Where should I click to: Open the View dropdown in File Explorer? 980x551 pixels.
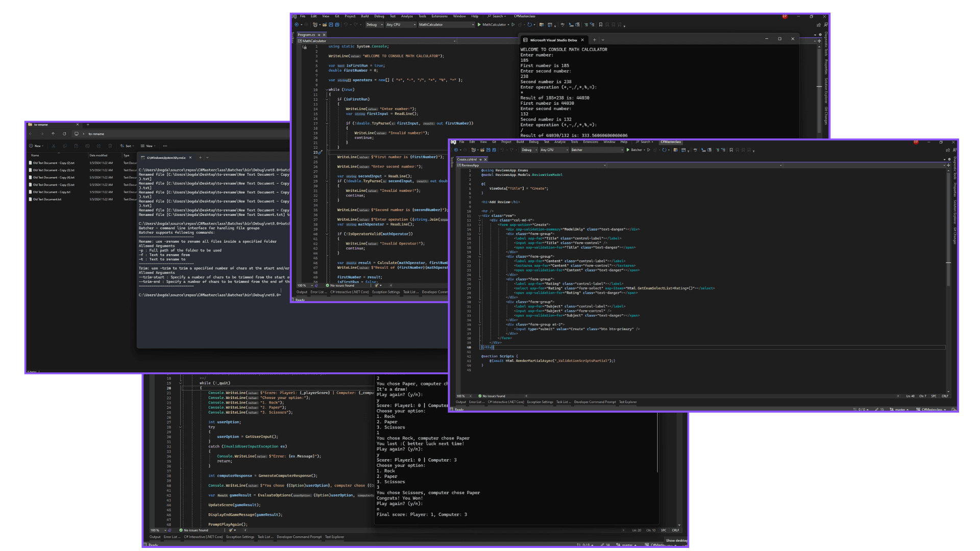coord(148,146)
